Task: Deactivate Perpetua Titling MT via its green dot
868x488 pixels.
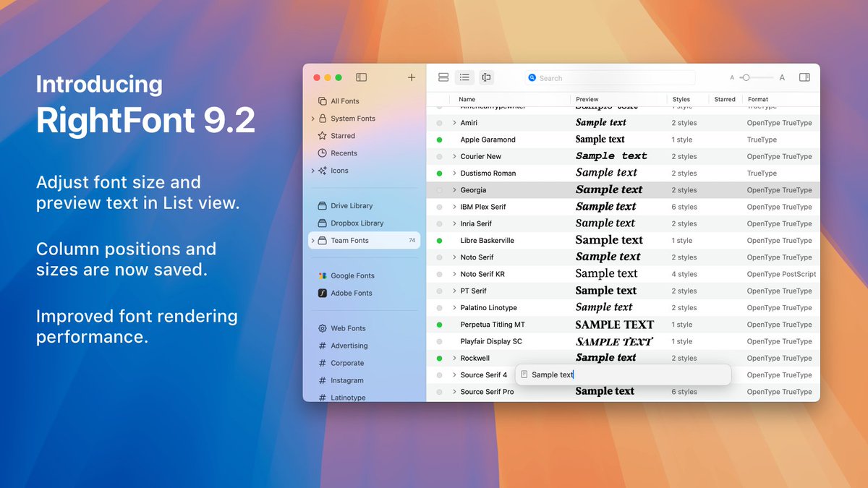Action: [439, 325]
